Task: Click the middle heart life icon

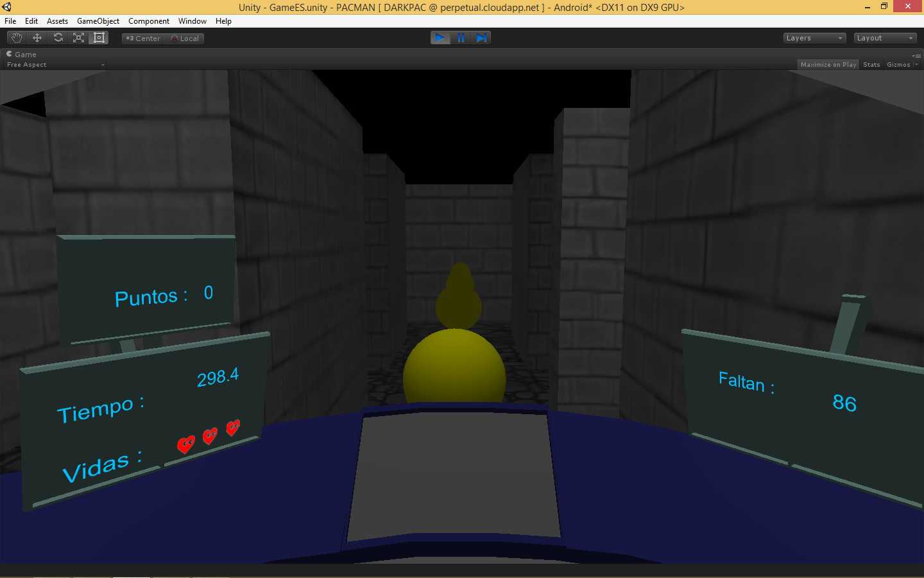Action: [210, 436]
